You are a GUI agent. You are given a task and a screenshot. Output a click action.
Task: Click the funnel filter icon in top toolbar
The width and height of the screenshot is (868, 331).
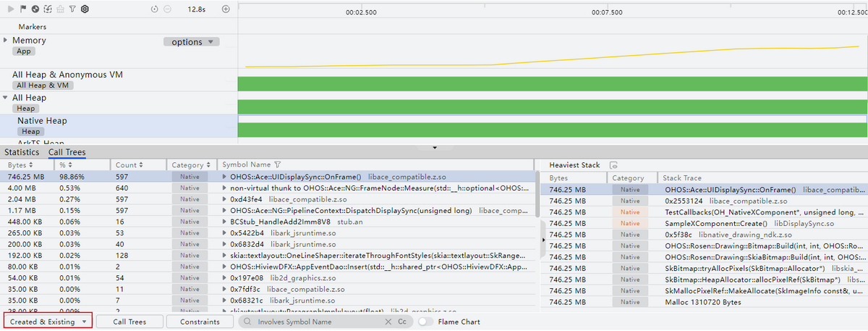coord(72,9)
